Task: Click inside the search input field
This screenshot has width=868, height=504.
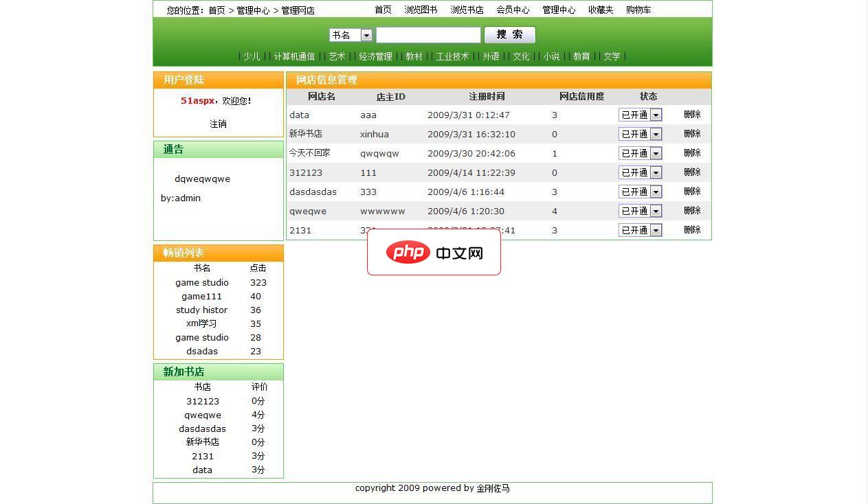Action: tap(427, 34)
